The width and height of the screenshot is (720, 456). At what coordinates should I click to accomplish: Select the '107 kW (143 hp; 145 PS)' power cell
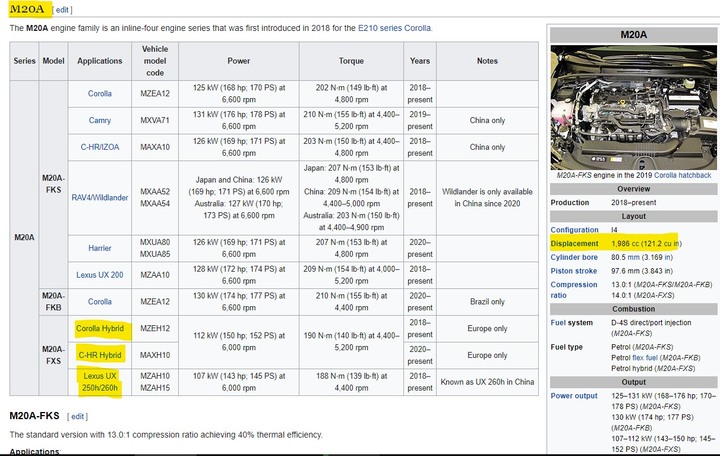pyautogui.click(x=239, y=382)
